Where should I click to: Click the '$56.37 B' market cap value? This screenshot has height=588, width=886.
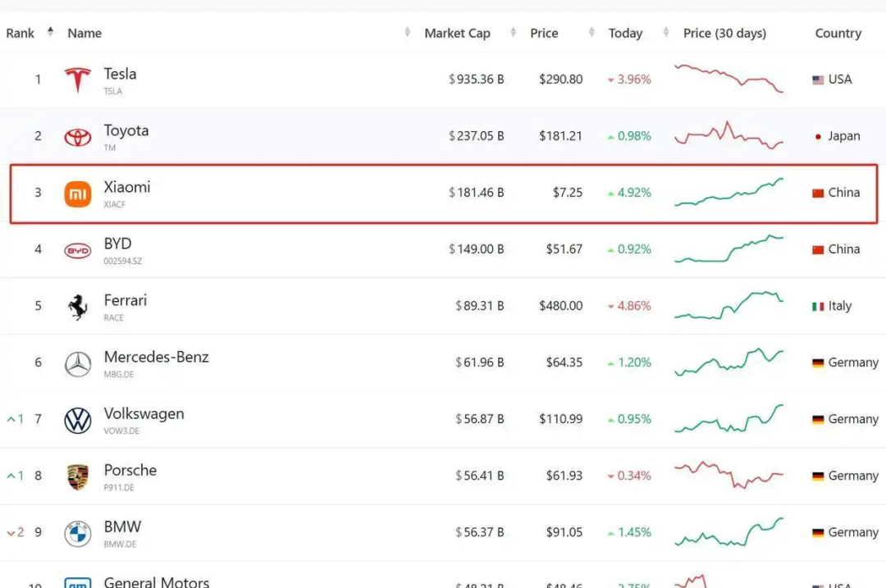click(x=480, y=533)
